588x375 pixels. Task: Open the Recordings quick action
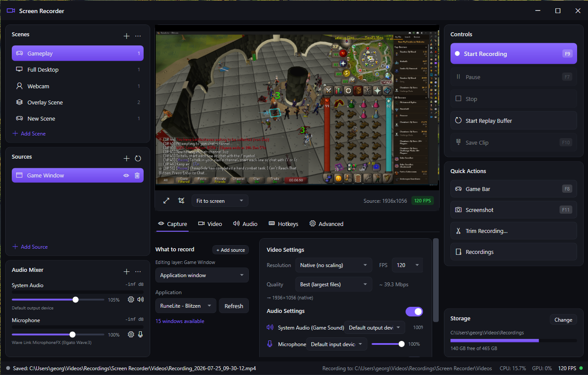click(x=514, y=252)
